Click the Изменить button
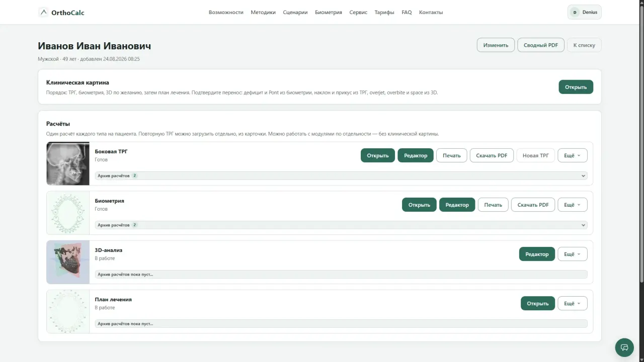The image size is (644, 362). 496,45
